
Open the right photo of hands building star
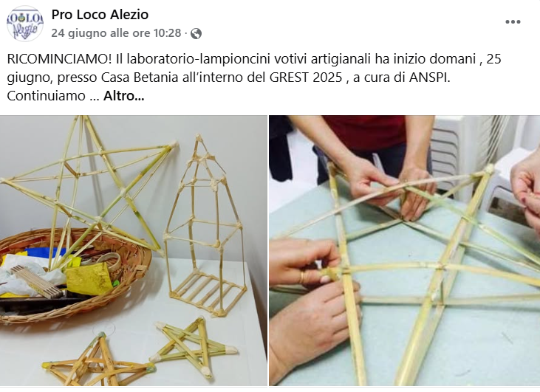click(x=404, y=250)
